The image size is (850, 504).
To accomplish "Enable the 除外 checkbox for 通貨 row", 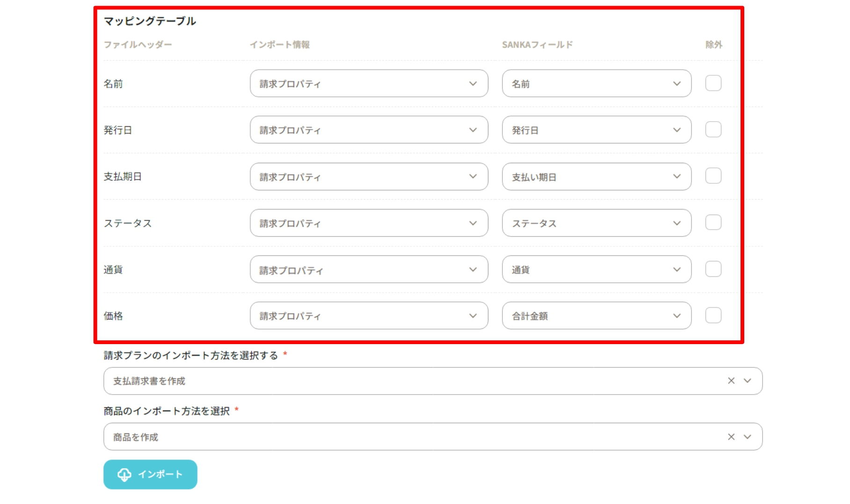I will click(713, 269).
